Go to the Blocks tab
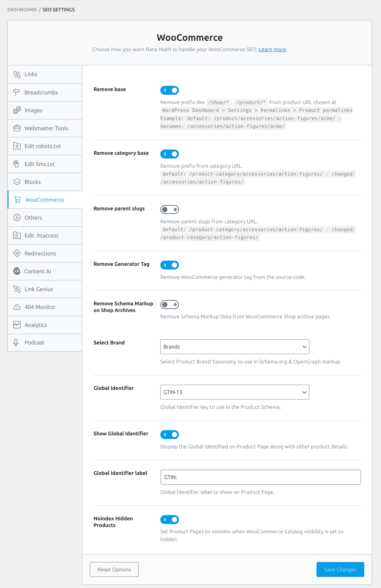Screen dimensions: 381x588 coord(45,182)
